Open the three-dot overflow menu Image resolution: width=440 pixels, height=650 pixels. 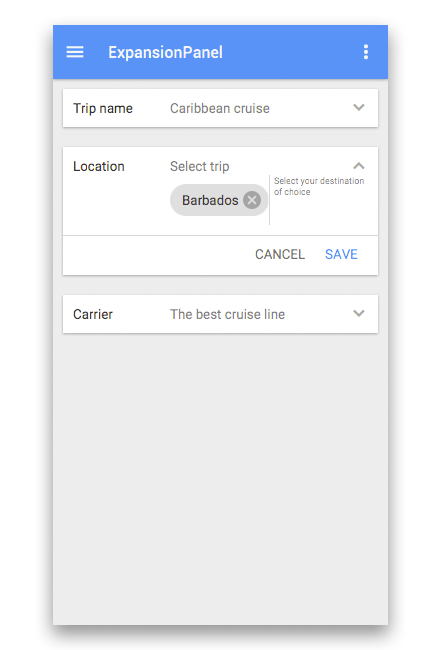tap(366, 52)
